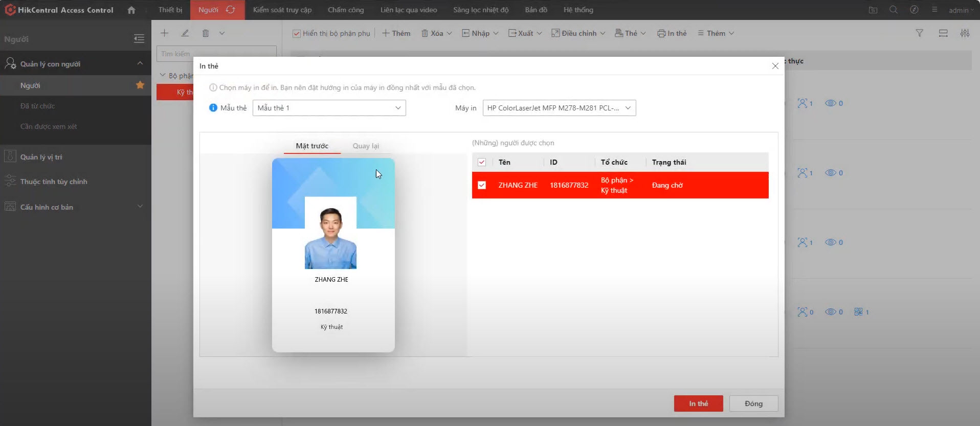This screenshot has width=980, height=426.
Task: Switch to the Quay lại card tab
Action: (366, 146)
